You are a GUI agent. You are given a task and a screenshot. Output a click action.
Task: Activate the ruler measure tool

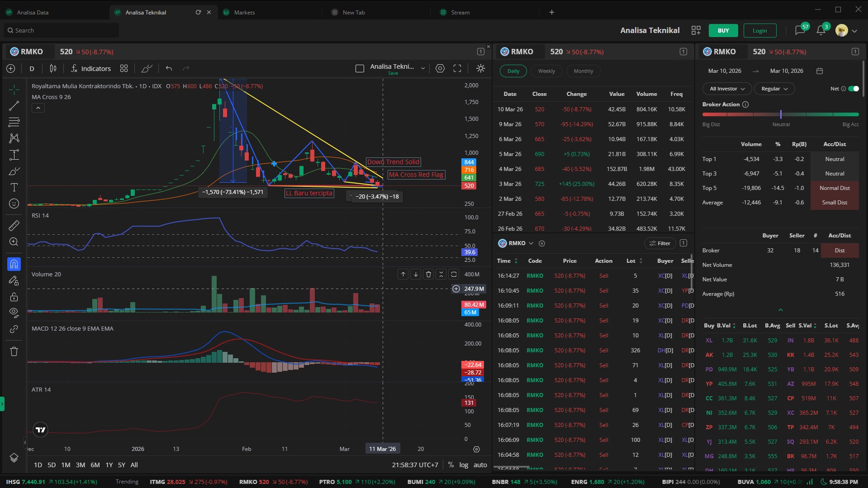tap(14, 225)
